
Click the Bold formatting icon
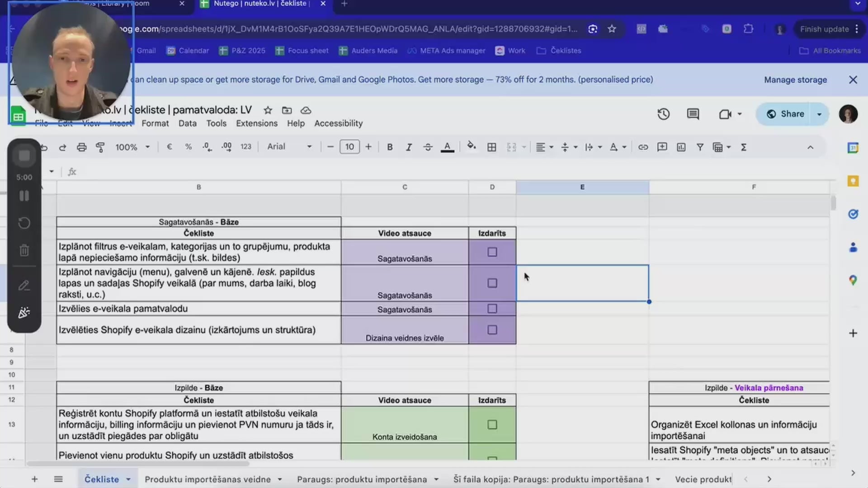[x=390, y=147]
